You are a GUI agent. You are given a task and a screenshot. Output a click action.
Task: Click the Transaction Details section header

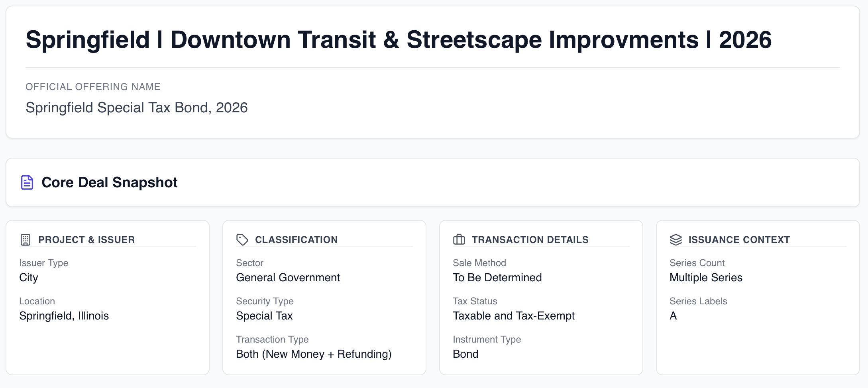click(530, 240)
